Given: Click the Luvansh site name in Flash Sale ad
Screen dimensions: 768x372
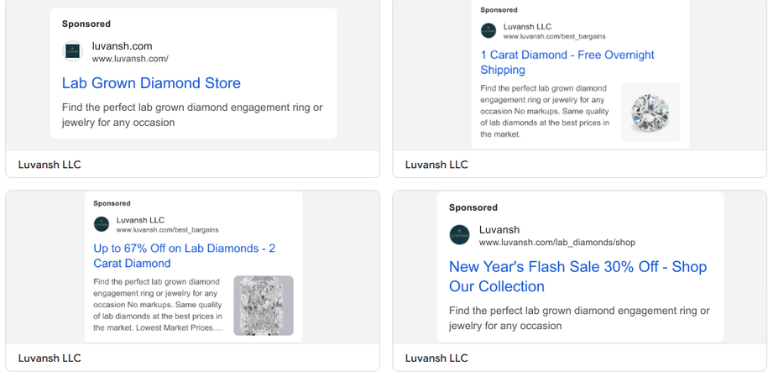Looking at the screenshot, I should (499, 230).
